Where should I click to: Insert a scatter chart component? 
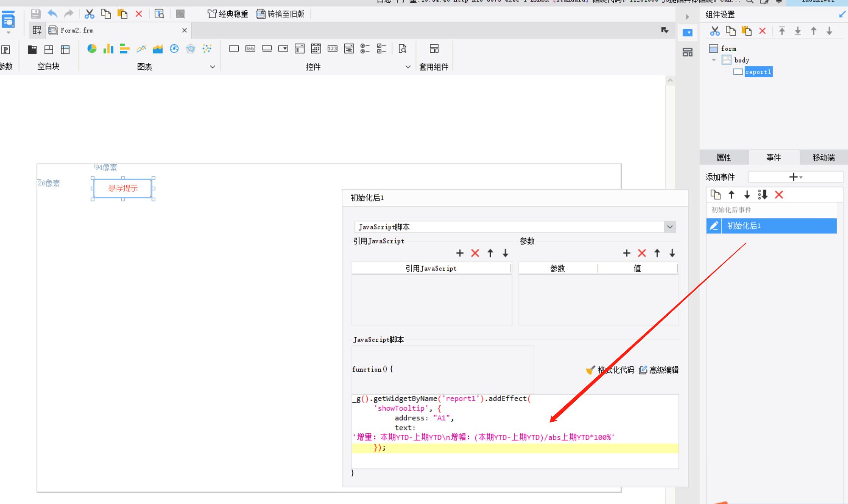coord(207,49)
